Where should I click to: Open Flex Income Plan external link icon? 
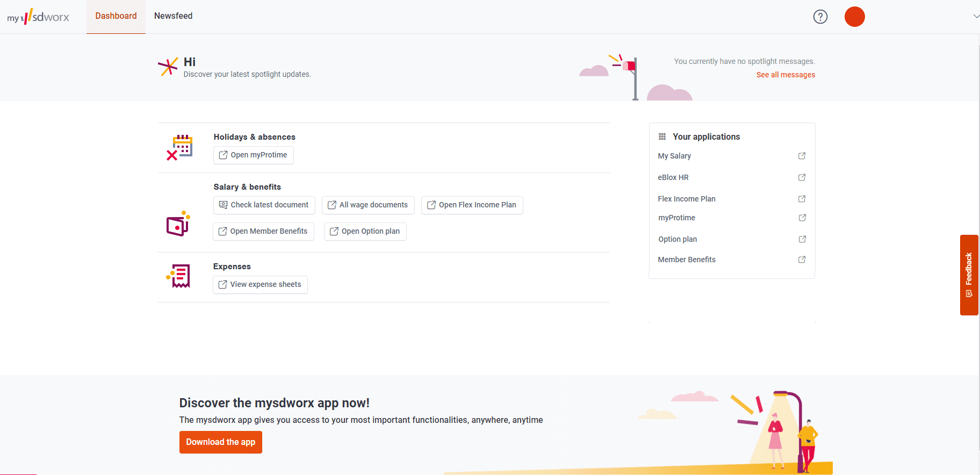802,199
